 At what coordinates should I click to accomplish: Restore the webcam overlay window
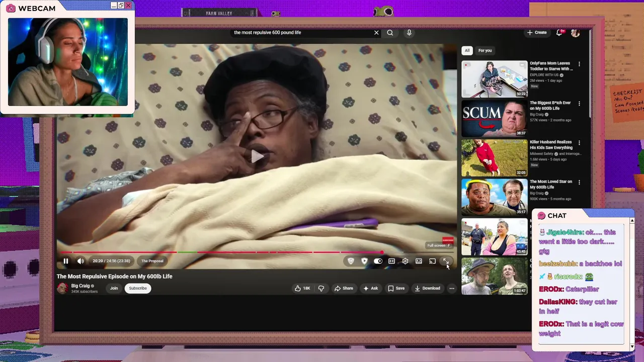121,6
